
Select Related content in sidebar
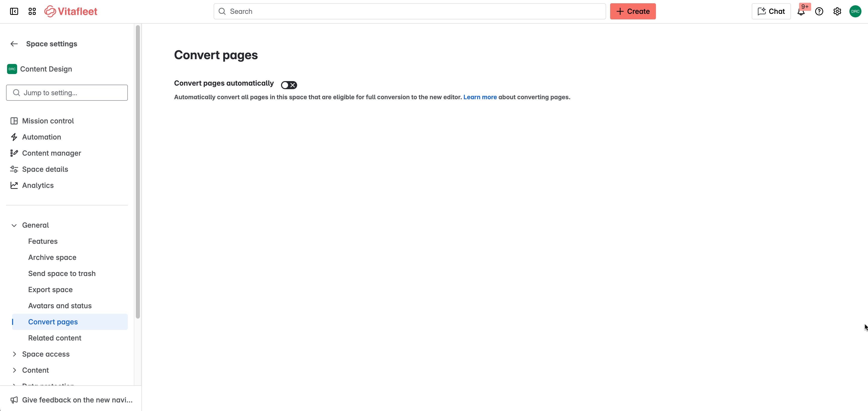(55, 338)
